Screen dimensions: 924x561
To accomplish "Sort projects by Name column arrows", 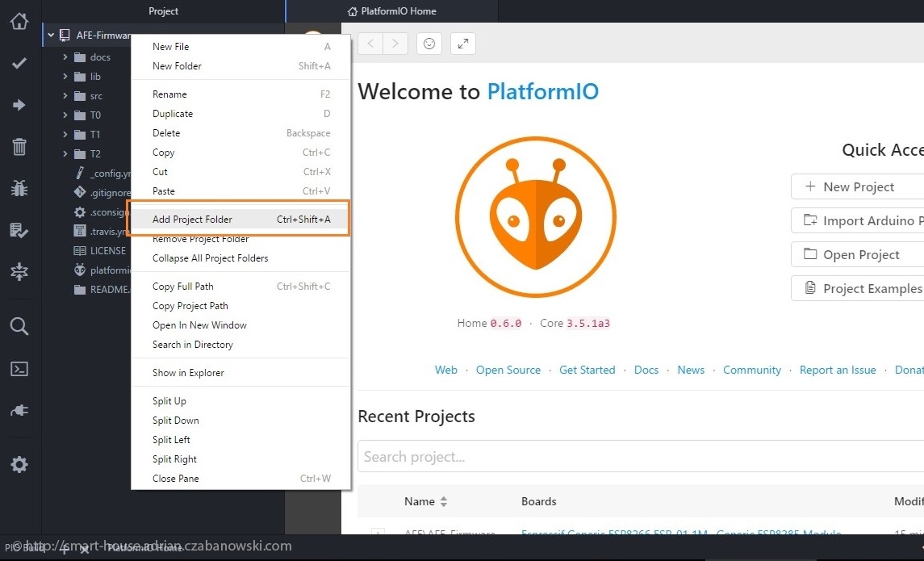I will [444, 501].
